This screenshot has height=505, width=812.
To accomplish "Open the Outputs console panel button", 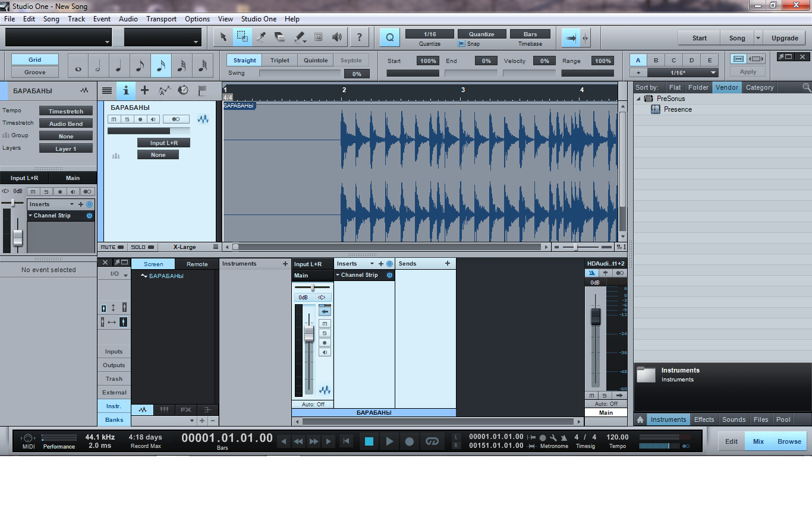I will click(114, 365).
